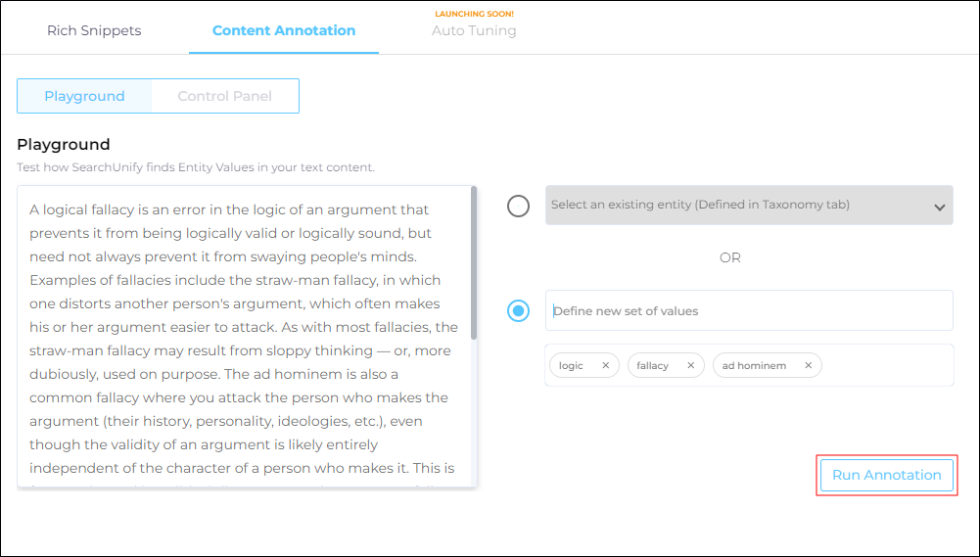Go to the Auto Tuning tab
The image size is (980, 557).
pos(474,30)
